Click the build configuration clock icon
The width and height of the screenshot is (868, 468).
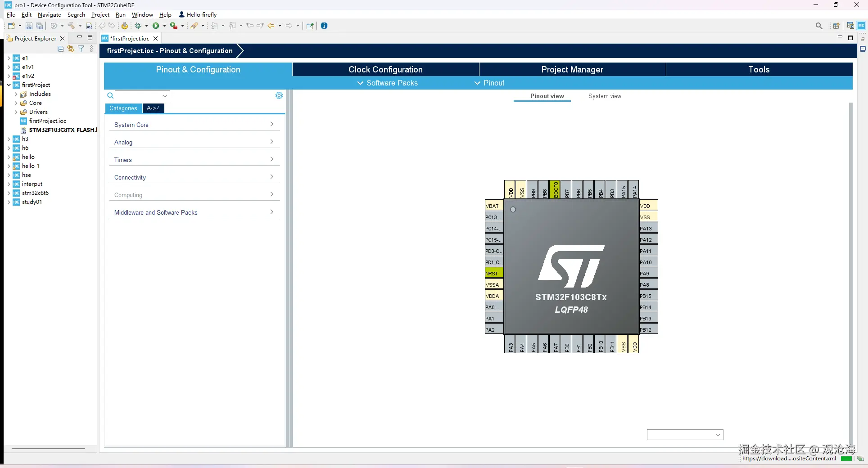pos(54,26)
